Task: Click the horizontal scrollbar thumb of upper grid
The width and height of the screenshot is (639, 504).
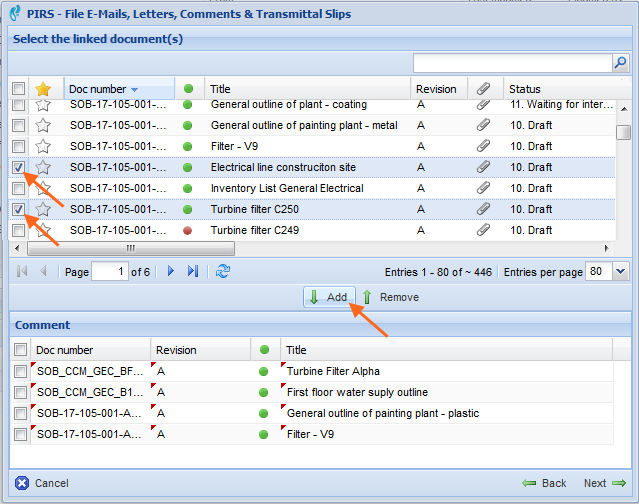Action: pos(131,248)
